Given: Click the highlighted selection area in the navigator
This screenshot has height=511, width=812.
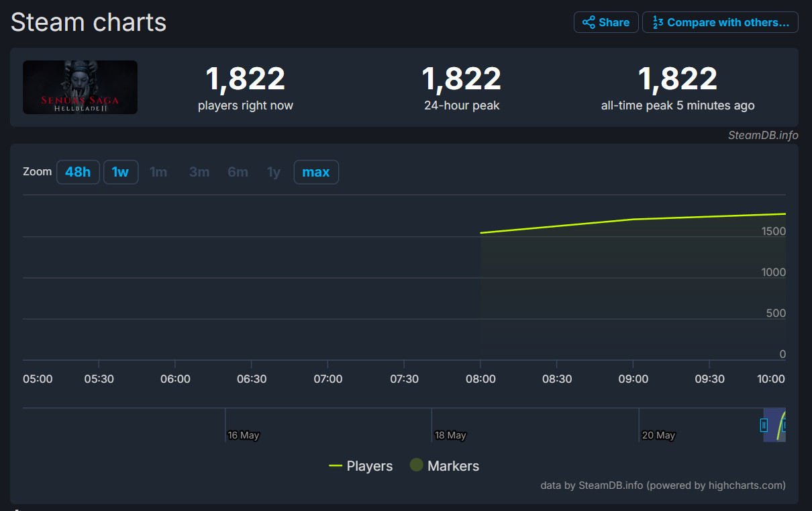Looking at the screenshot, I should (774, 425).
